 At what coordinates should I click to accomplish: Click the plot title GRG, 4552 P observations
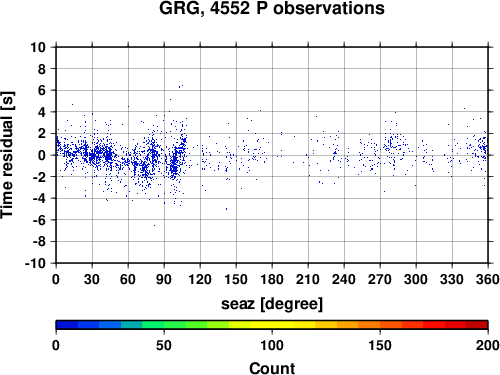click(x=272, y=8)
